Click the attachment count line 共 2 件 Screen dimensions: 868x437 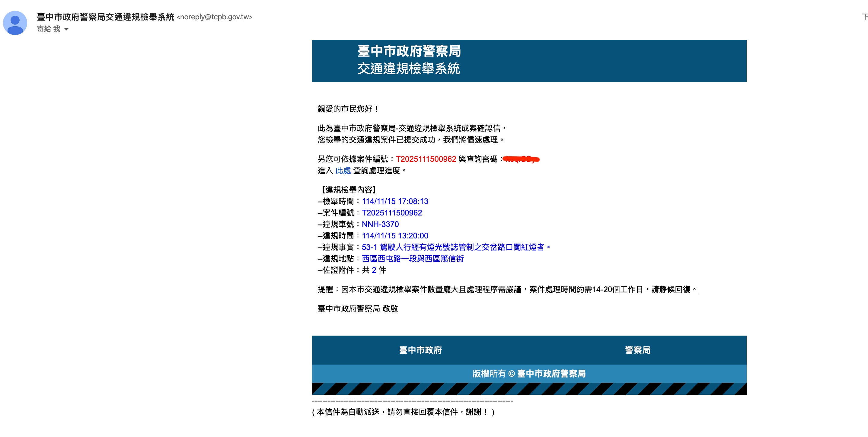tap(374, 270)
